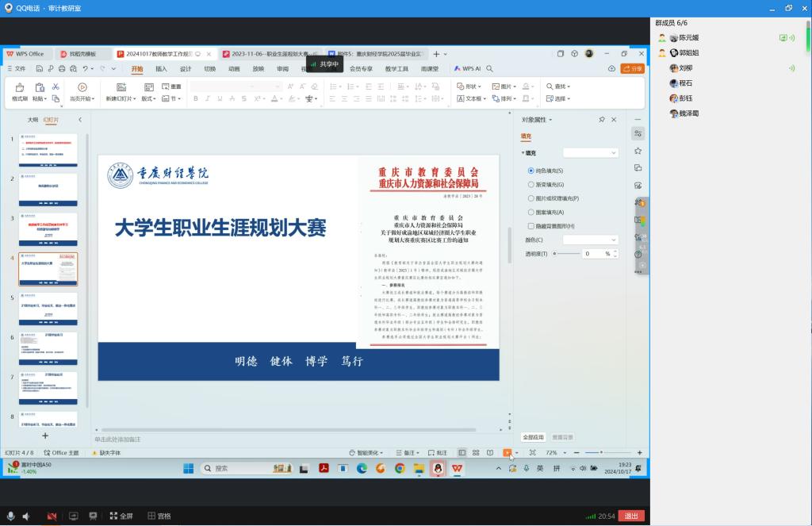Viewport: 812px width, 526px height.
Task: Click the zoom in plus button
Action: pos(640,453)
